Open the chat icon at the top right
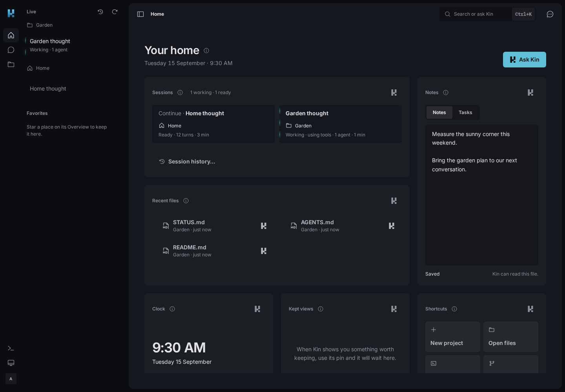 (550, 14)
